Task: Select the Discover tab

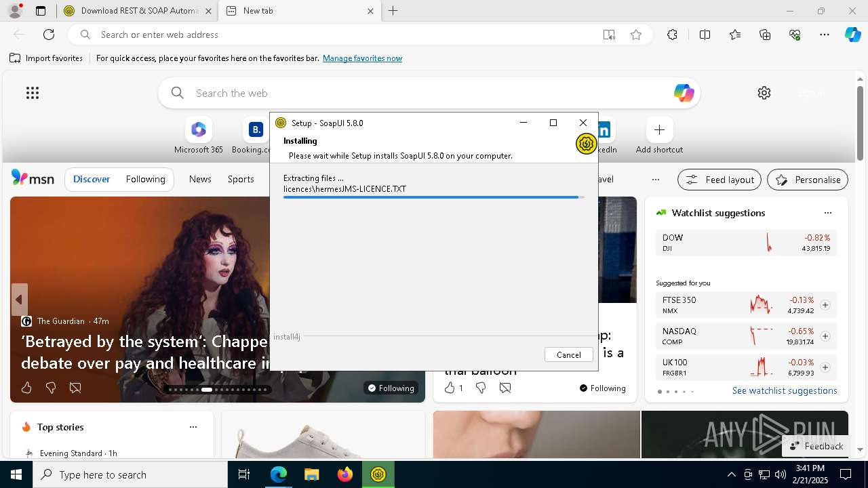Action: (92, 179)
